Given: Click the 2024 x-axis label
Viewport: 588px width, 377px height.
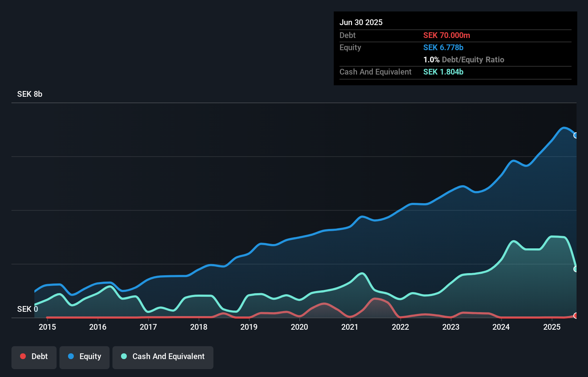Looking at the screenshot, I should [501, 327].
